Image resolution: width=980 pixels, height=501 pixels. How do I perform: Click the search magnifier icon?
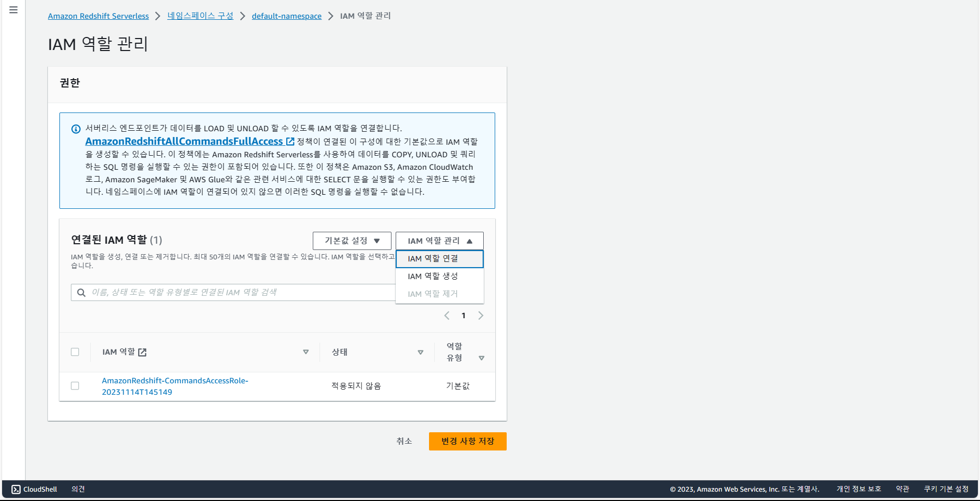[x=81, y=293]
